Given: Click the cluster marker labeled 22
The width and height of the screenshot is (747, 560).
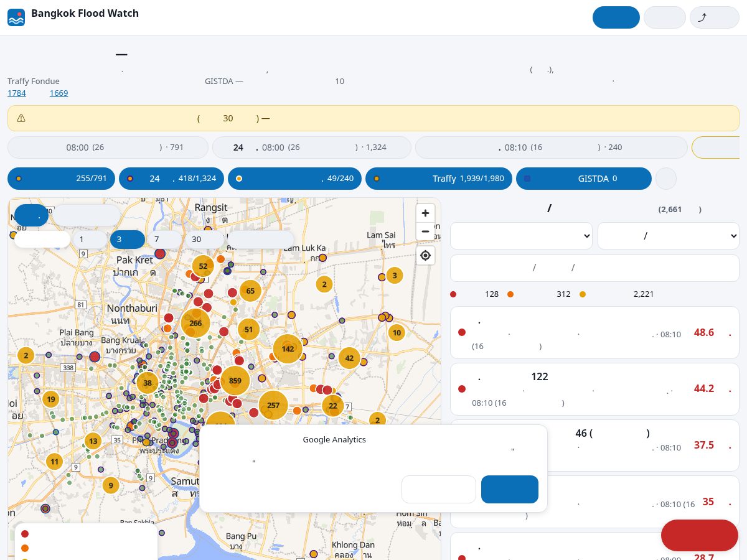Looking at the screenshot, I should [x=333, y=406].
